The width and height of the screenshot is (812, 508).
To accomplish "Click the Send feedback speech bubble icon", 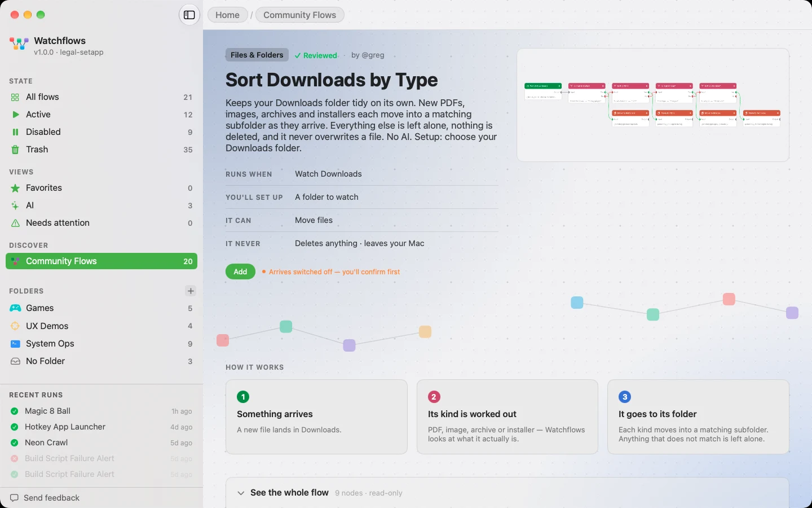I will pyautogui.click(x=14, y=498).
